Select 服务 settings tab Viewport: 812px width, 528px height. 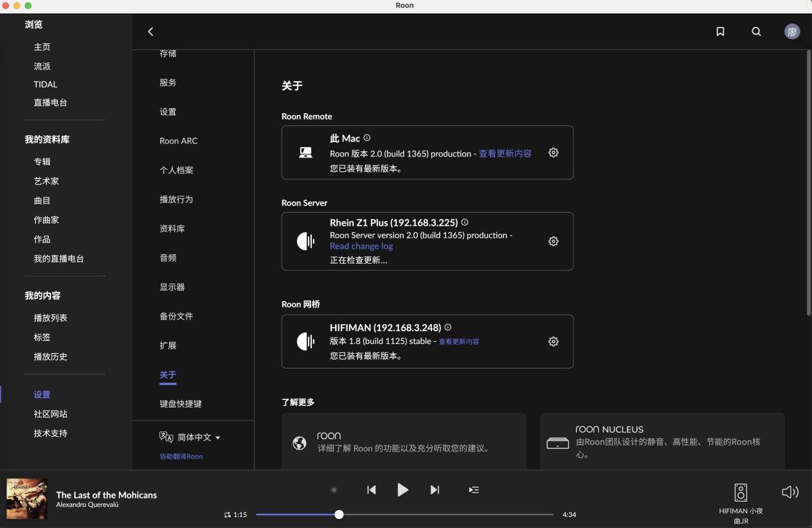click(x=168, y=82)
